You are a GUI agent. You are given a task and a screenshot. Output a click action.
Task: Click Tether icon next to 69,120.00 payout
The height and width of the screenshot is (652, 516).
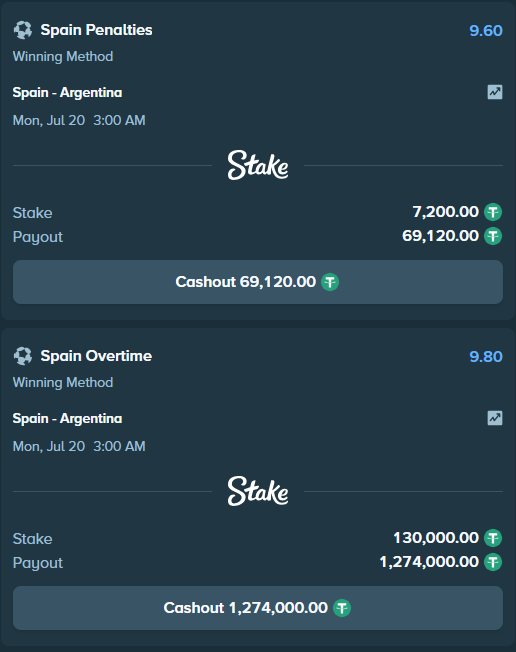pos(493,236)
